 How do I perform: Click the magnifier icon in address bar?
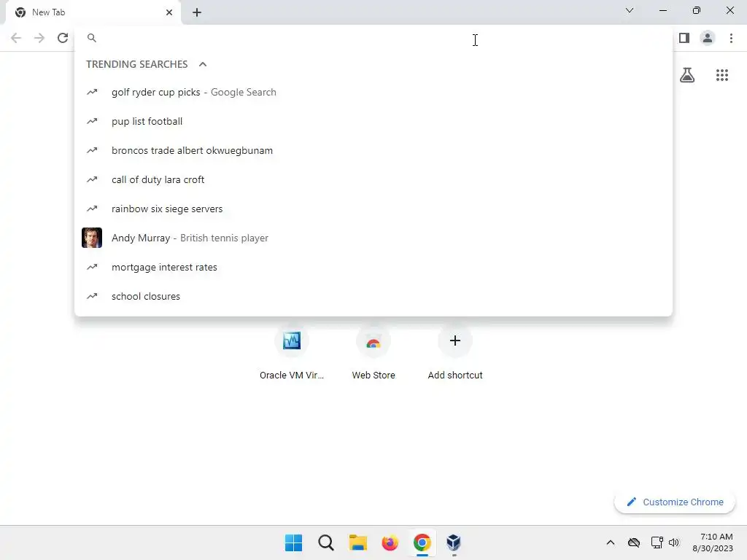[x=92, y=38]
